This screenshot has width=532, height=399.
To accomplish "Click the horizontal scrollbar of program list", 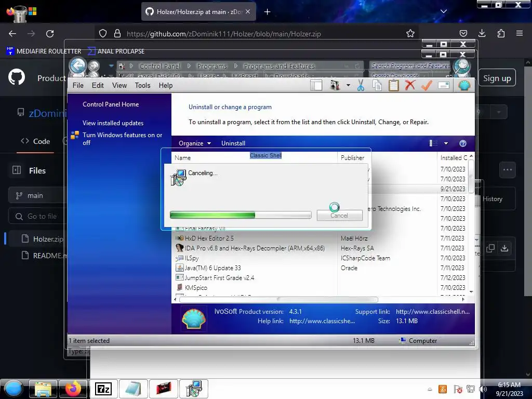I will click(278, 299).
